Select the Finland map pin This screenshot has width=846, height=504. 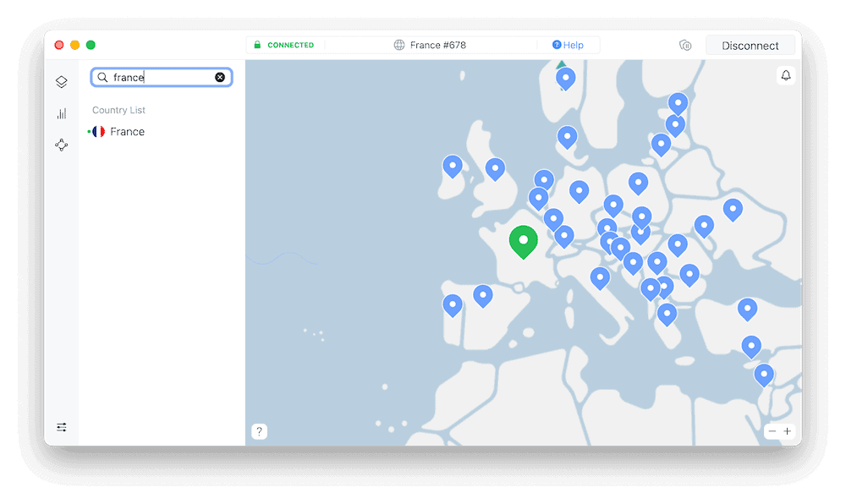click(x=678, y=105)
